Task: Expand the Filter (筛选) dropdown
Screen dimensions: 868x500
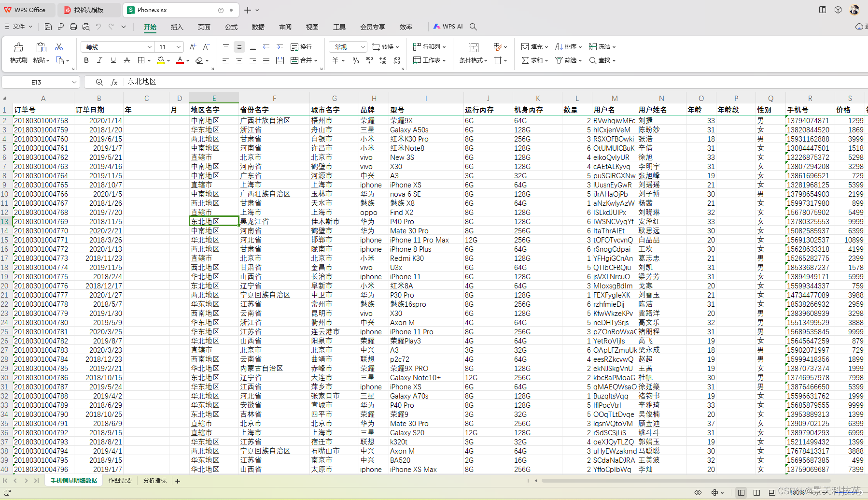Action: 580,60
